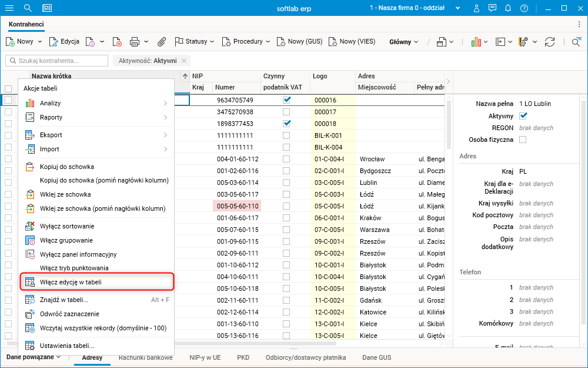
Task: Expand the Statusy dropdown
Action: tap(195, 42)
